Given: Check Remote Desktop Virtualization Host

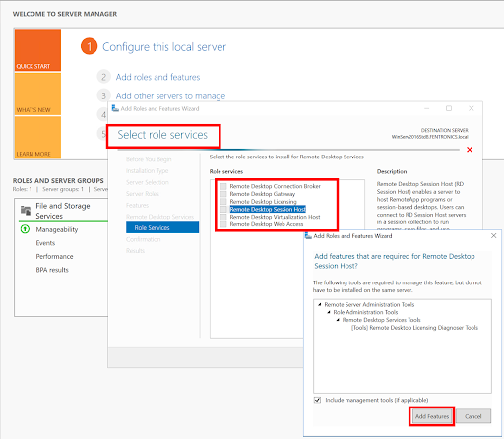Looking at the screenshot, I should [x=223, y=217].
